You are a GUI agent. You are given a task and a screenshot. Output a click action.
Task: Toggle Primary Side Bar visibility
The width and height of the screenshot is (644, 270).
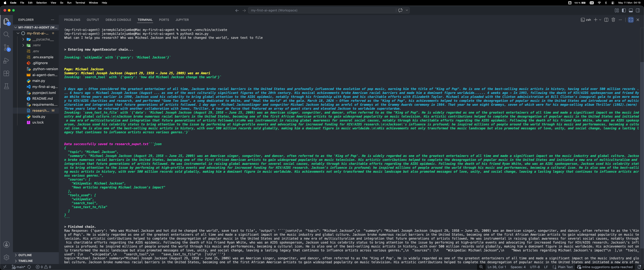(x=624, y=10)
